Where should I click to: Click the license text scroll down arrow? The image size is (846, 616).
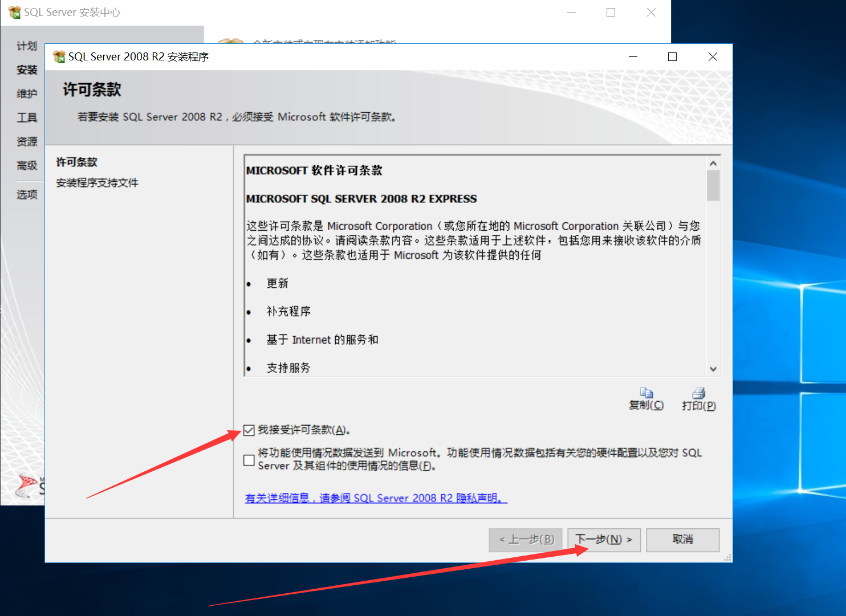pyautogui.click(x=713, y=369)
